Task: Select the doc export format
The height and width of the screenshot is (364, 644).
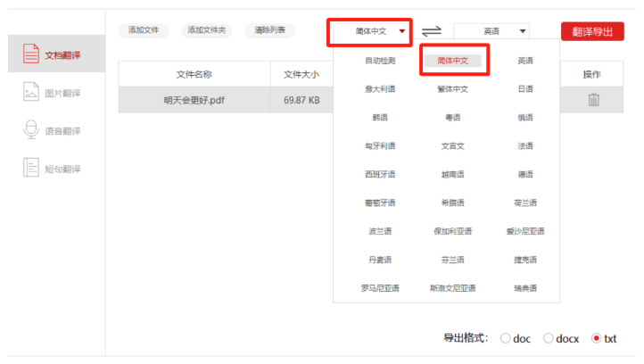Action: pyautogui.click(x=506, y=338)
